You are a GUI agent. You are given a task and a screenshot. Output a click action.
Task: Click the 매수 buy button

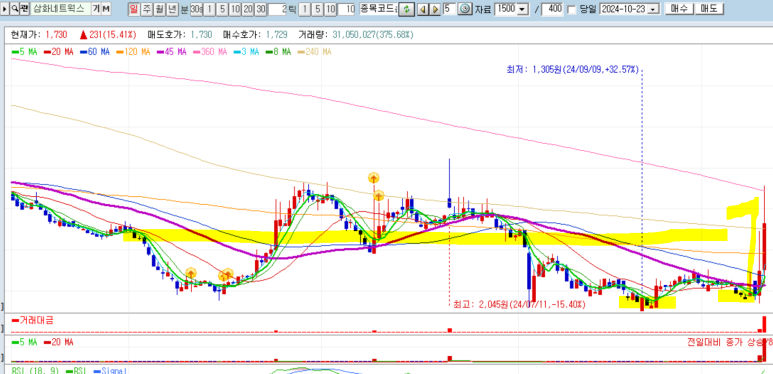(x=678, y=9)
